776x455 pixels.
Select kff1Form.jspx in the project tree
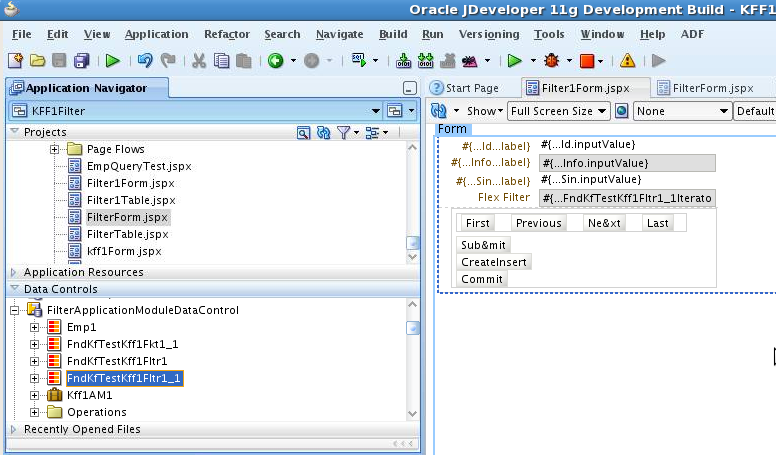click(x=124, y=251)
